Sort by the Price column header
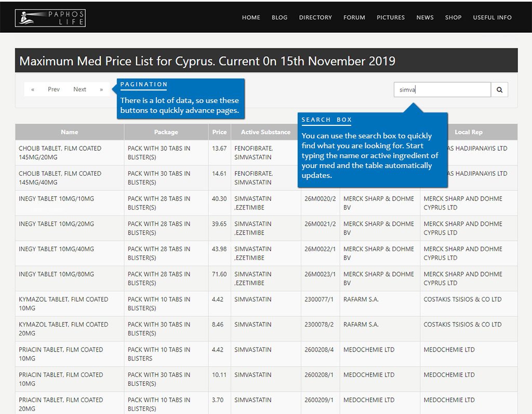This screenshot has height=414, width=532. (x=220, y=132)
